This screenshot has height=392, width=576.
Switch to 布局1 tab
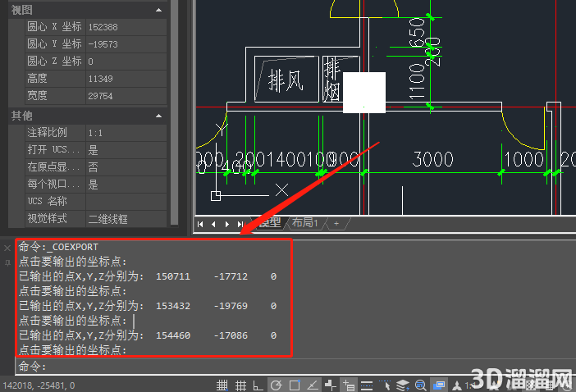pos(304,222)
